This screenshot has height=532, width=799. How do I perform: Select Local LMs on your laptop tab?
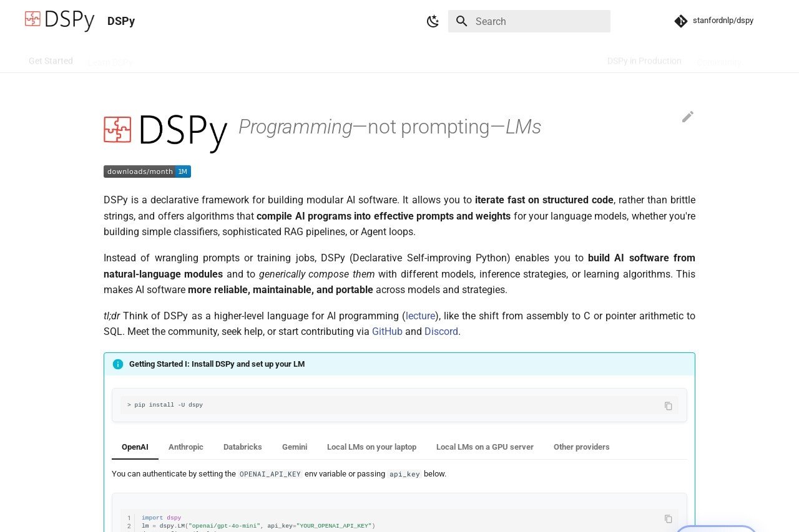point(371,447)
